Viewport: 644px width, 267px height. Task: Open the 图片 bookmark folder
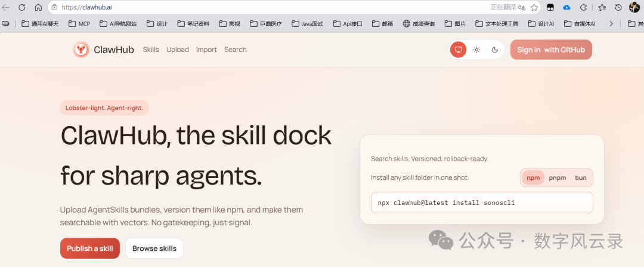(x=456, y=24)
